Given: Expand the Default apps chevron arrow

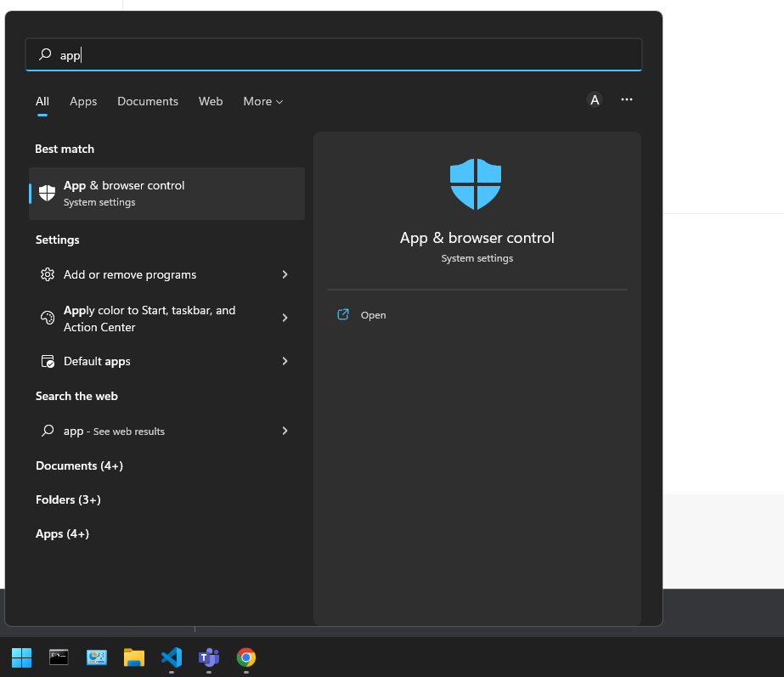Looking at the screenshot, I should [285, 361].
